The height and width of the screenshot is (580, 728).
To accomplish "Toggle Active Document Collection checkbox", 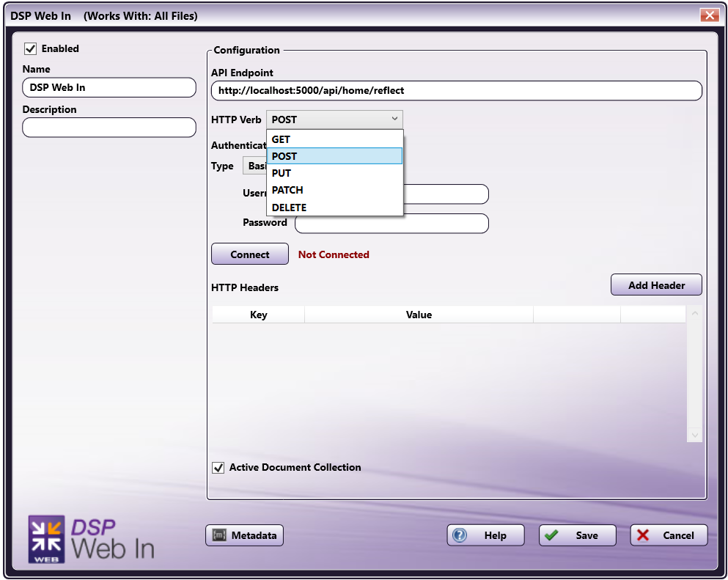I will coord(218,468).
